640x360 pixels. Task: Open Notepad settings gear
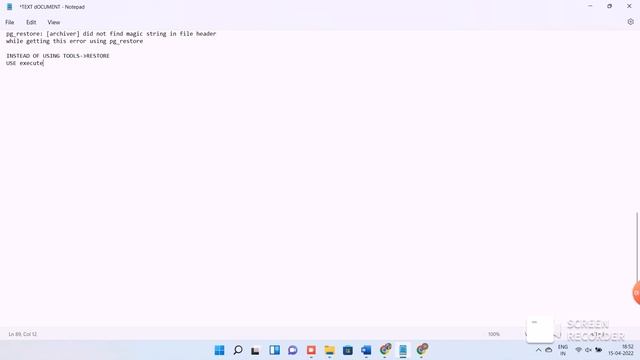coord(630,22)
